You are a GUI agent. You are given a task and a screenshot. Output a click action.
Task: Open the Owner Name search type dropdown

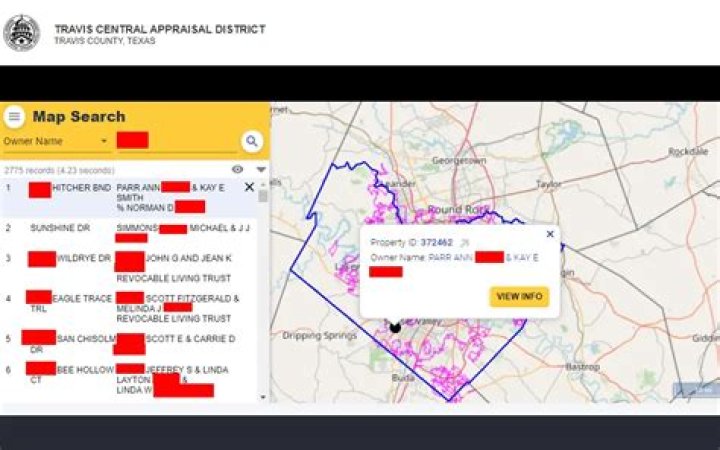[x=56, y=141]
